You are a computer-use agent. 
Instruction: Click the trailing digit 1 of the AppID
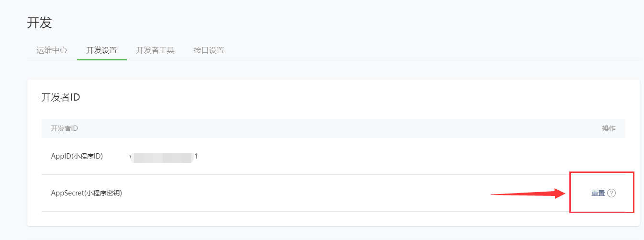tap(196, 156)
